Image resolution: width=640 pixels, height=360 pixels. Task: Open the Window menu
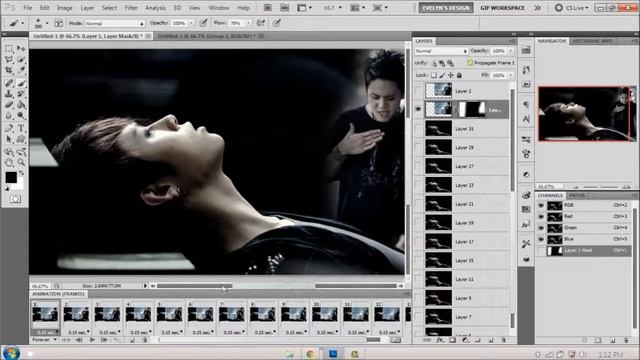pyautogui.click(x=219, y=8)
